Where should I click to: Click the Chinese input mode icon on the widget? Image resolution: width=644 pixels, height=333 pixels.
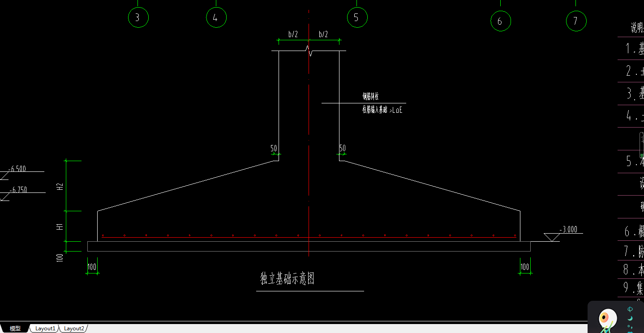[630, 309]
